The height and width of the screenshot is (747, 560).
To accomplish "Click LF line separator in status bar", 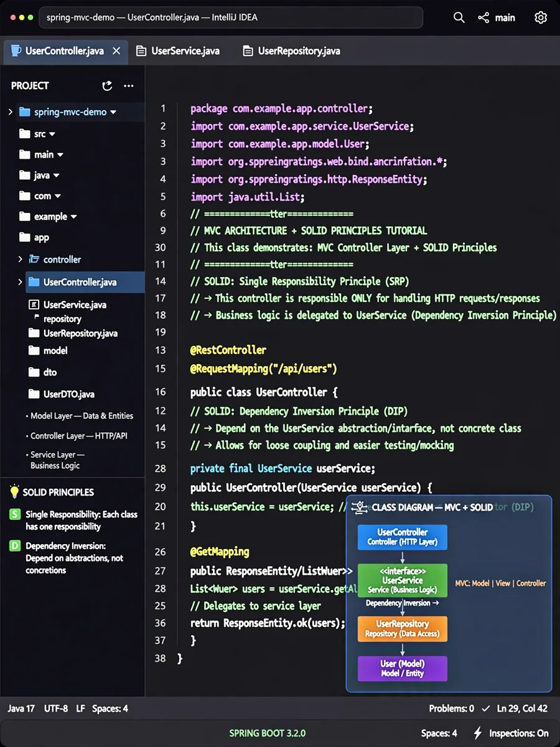I will (81, 708).
